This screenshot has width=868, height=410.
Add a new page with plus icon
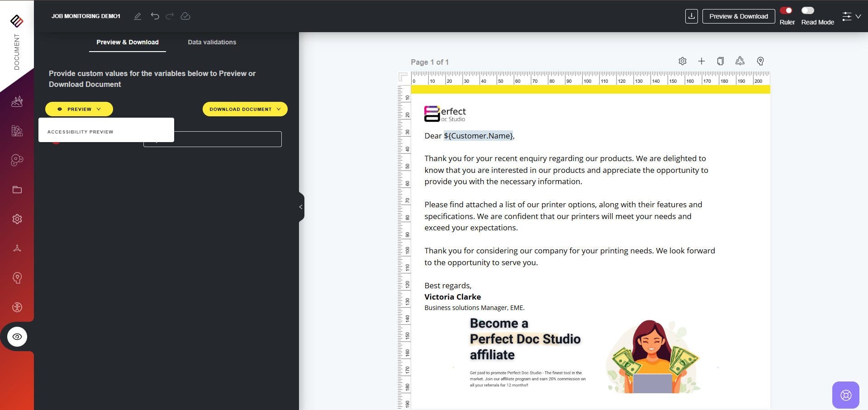pos(702,61)
